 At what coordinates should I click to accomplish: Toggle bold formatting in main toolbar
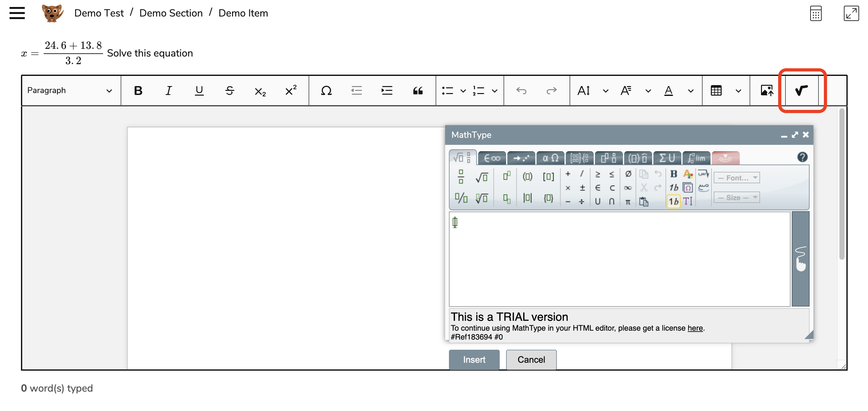pos(138,90)
